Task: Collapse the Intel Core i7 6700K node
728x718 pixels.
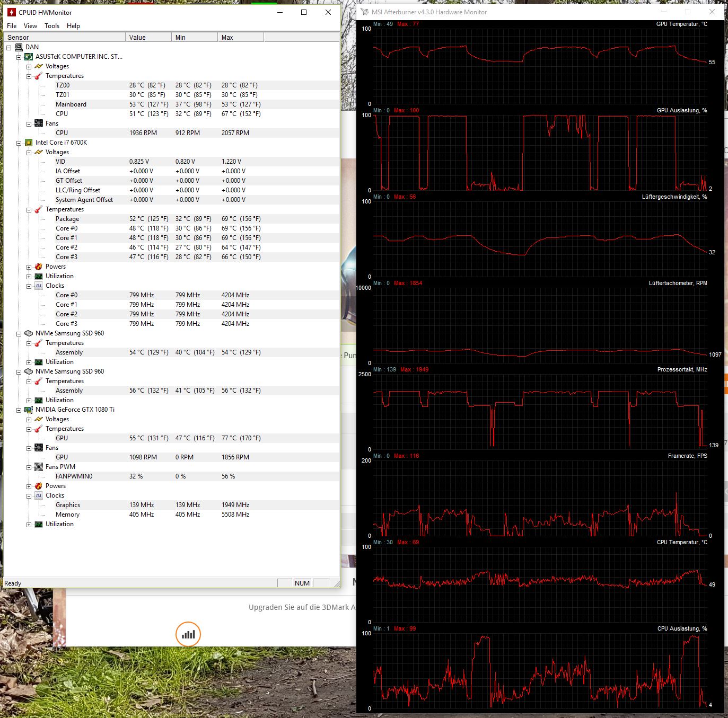Action: tap(19, 143)
